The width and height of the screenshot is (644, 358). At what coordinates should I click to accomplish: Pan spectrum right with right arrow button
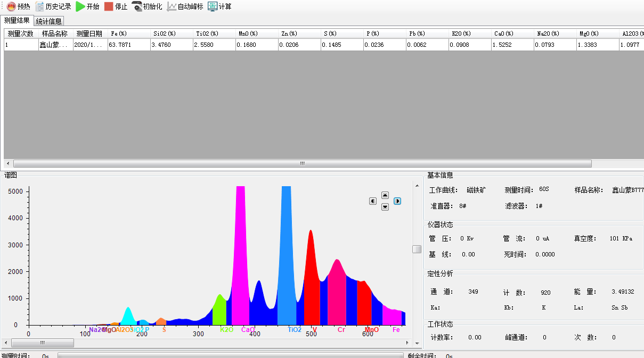pyautogui.click(x=397, y=201)
